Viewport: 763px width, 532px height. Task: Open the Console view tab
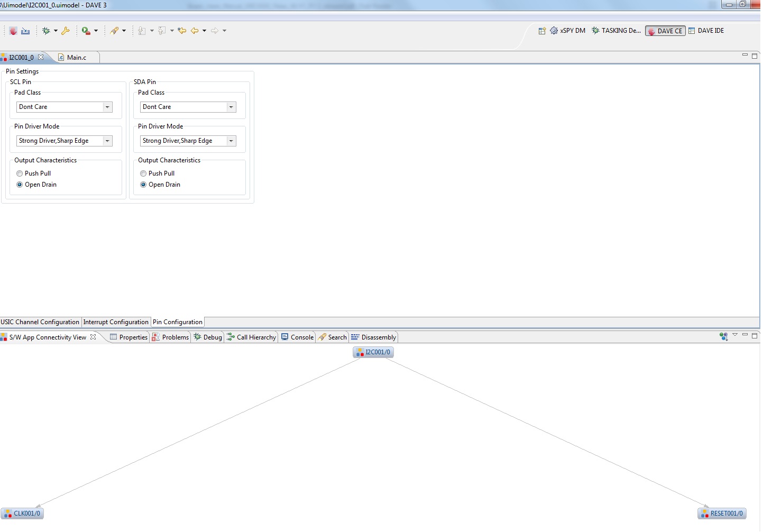click(x=298, y=337)
